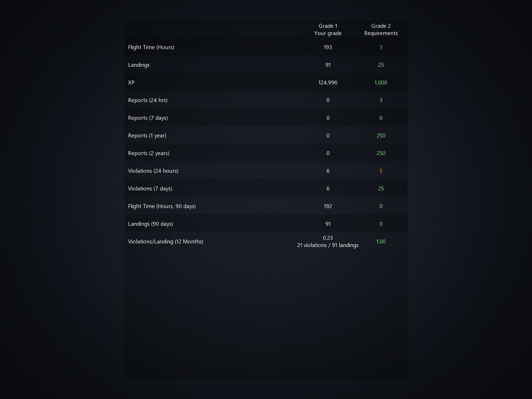Click the Reports (2 years) row label
532x399 pixels.
(x=149, y=153)
